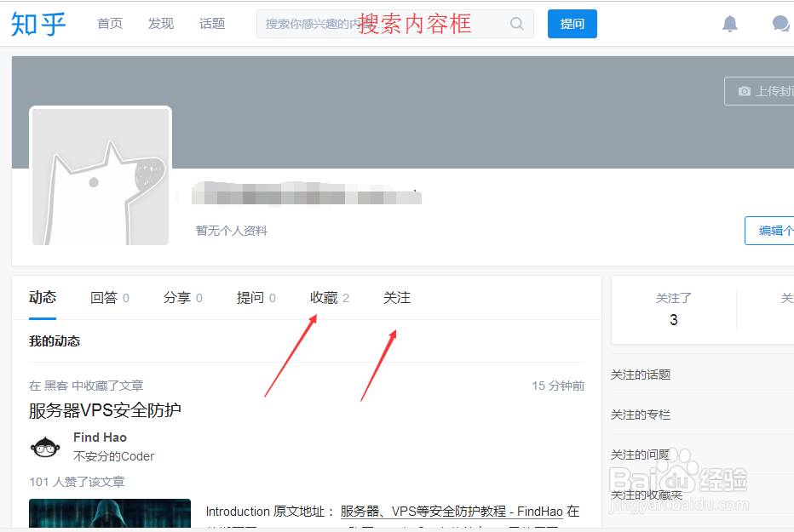The width and height of the screenshot is (794, 532).
Task: Click the dog profile avatar image
Action: tap(100, 175)
